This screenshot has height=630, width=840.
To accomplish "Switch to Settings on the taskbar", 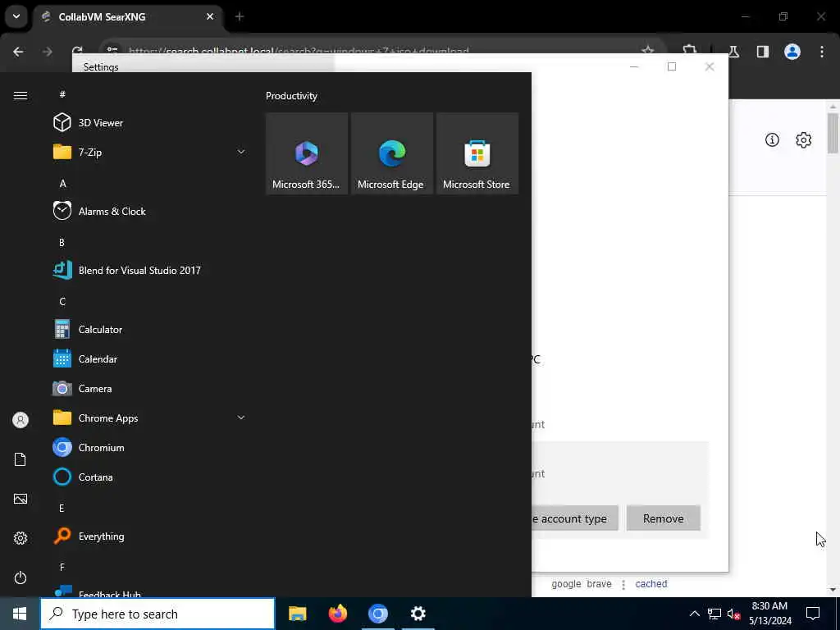I will [418, 614].
